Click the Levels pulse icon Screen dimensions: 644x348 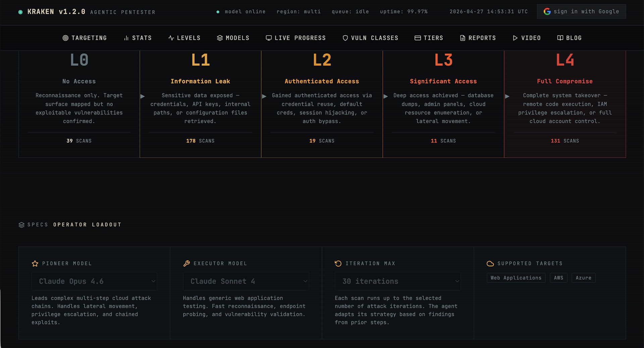coord(171,38)
